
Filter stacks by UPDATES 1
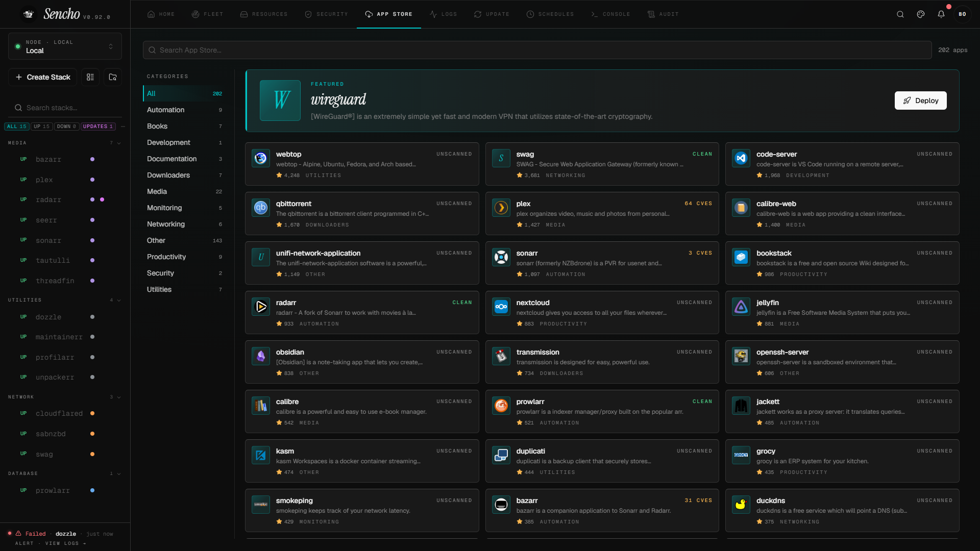pyautogui.click(x=98, y=127)
